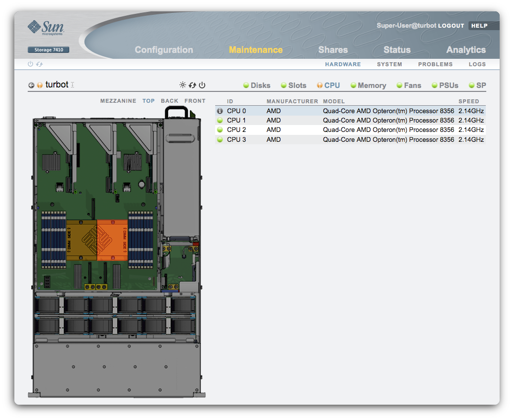Click the green status dot for CPU 3

point(220,139)
